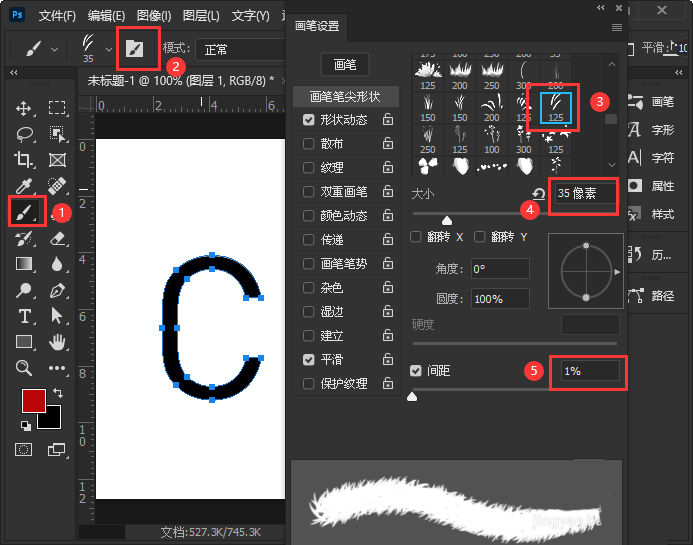
Task: Enable the 双重画笔 checkbox
Action: (308, 191)
